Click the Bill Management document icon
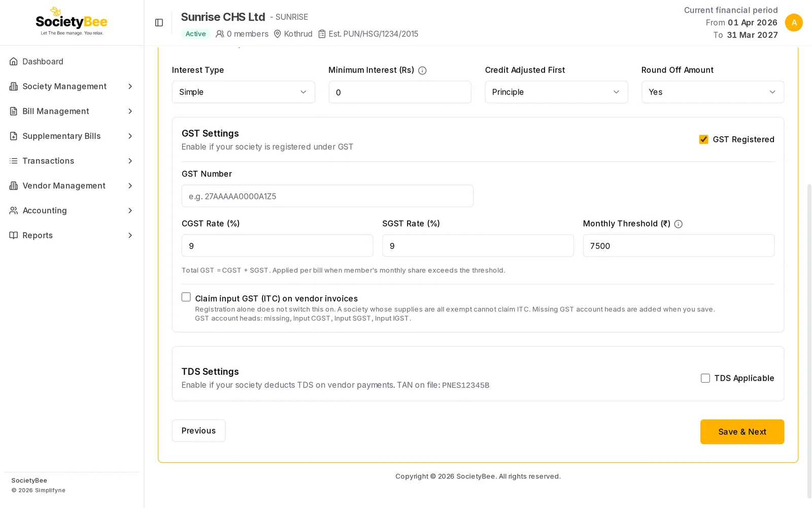Viewport: 812px width, 508px height. pyautogui.click(x=14, y=111)
